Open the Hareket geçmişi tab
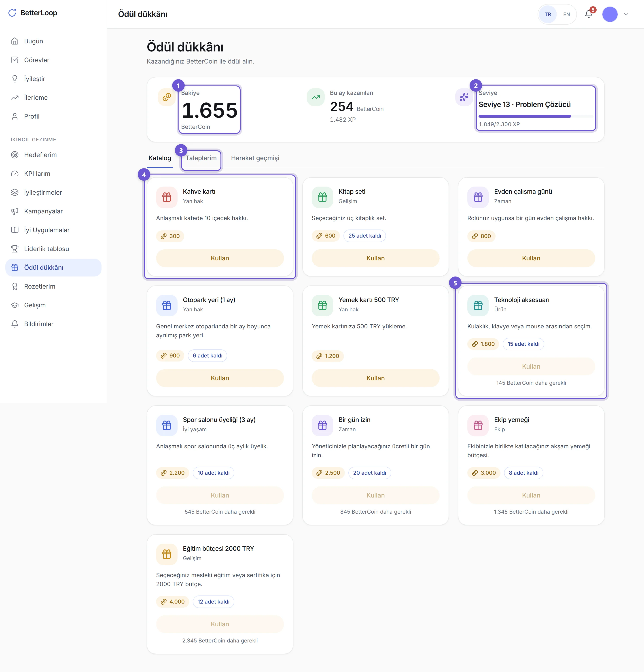Viewport: 644px width, 672px height. coord(255,158)
